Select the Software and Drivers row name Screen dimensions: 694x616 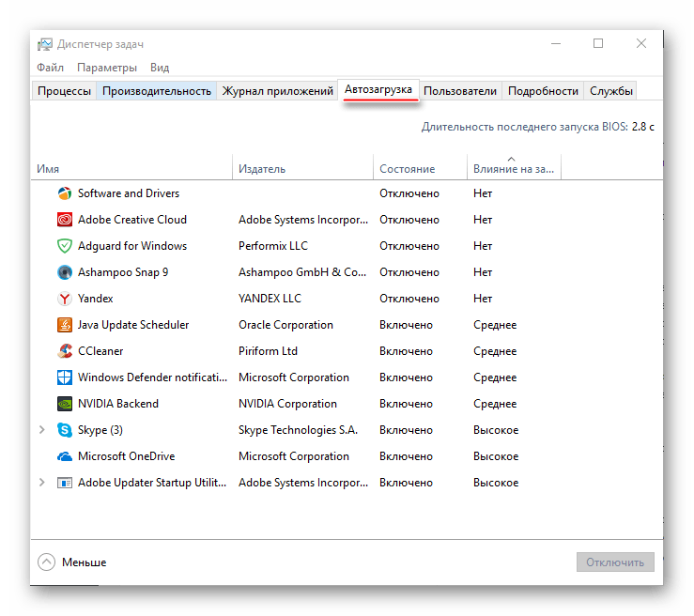point(129,193)
